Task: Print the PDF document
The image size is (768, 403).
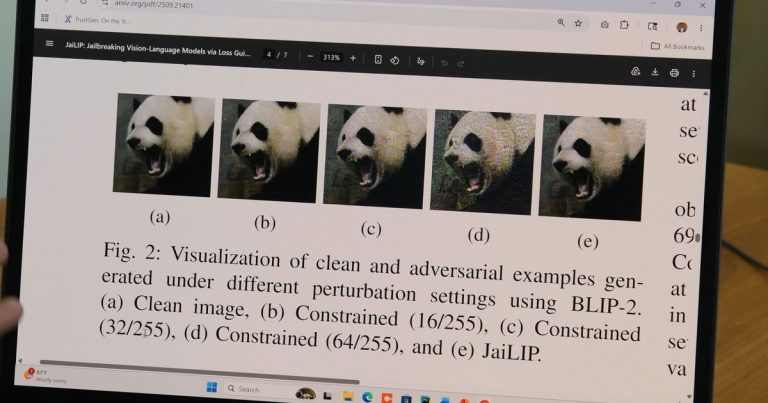Action: pos(674,73)
